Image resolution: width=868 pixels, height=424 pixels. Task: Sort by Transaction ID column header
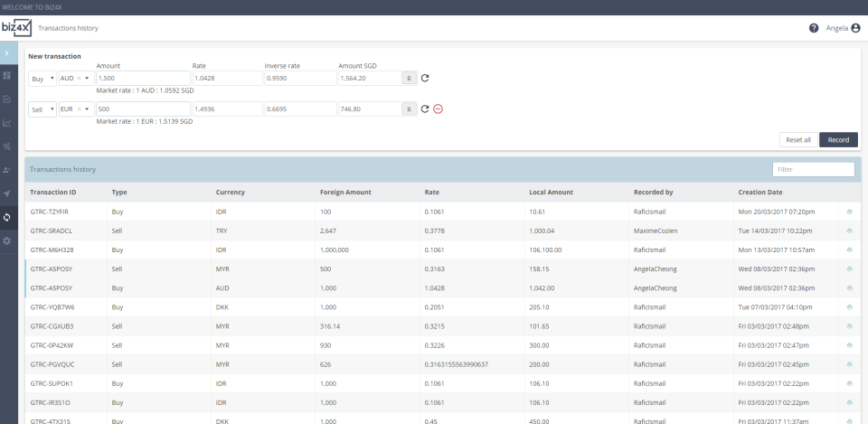tap(53, 192)
